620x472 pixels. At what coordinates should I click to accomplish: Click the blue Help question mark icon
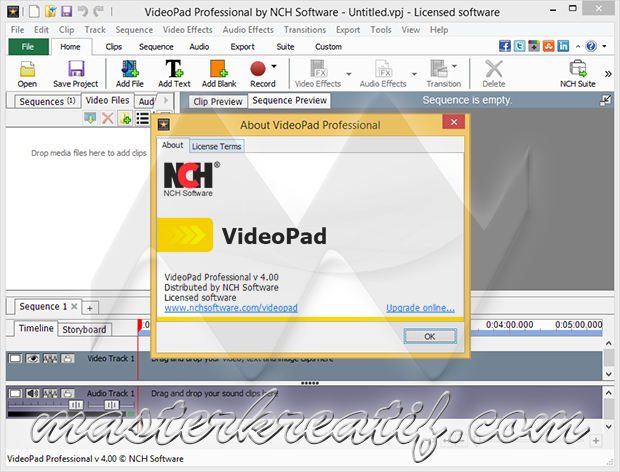pyautogui.click(x=591, y=46)
